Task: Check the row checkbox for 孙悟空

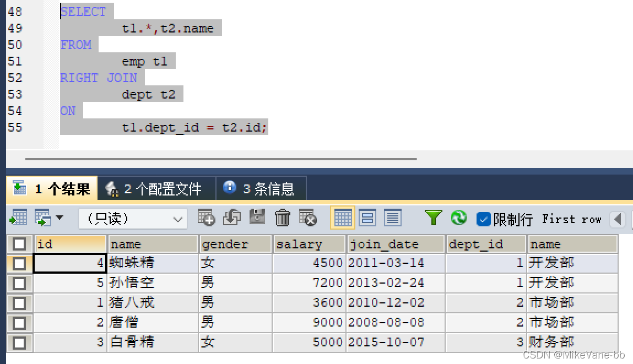Action: pyautogui.click(x=19, y=283)
